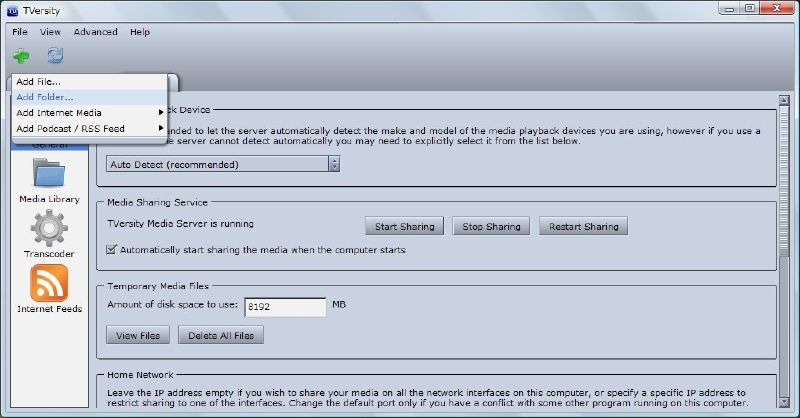This screenshot has height=418, width=800.
Task: Click the Media Library sidebar label
Action: [49, 199]
